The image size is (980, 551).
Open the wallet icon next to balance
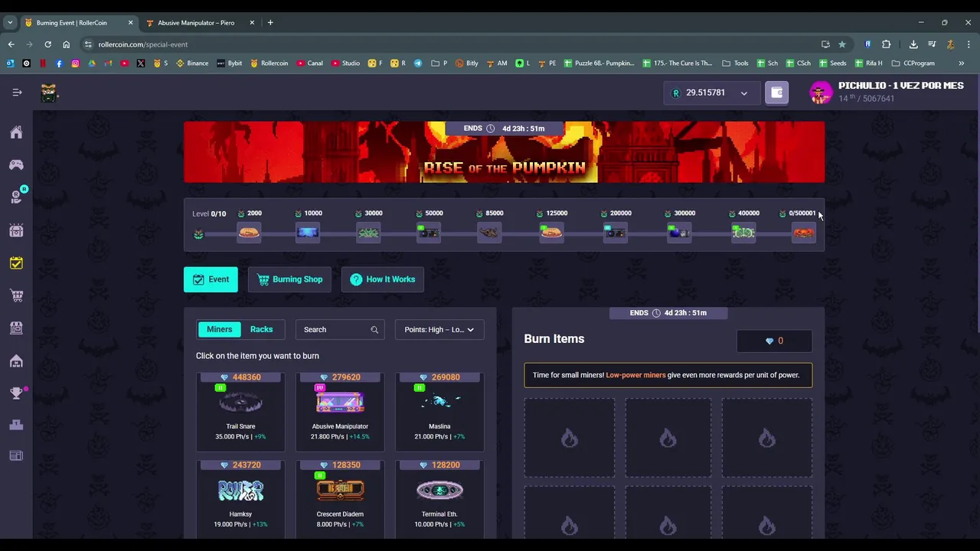pyautogui.click(x=776, y=93)
